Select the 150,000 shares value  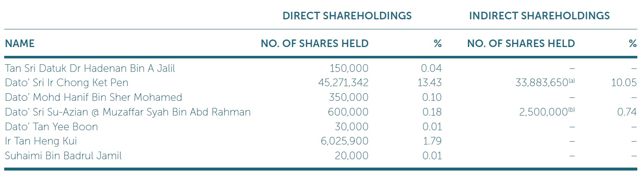coord(349,68)
